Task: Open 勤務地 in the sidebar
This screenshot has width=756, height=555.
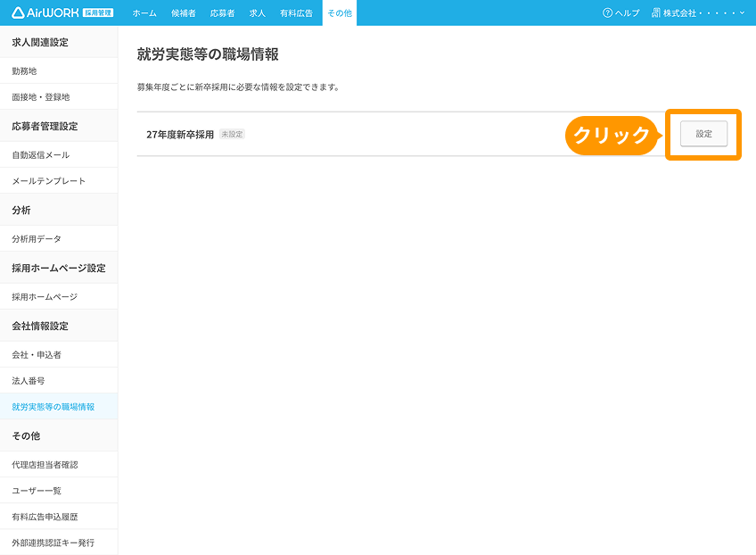Action: (24, 70)
